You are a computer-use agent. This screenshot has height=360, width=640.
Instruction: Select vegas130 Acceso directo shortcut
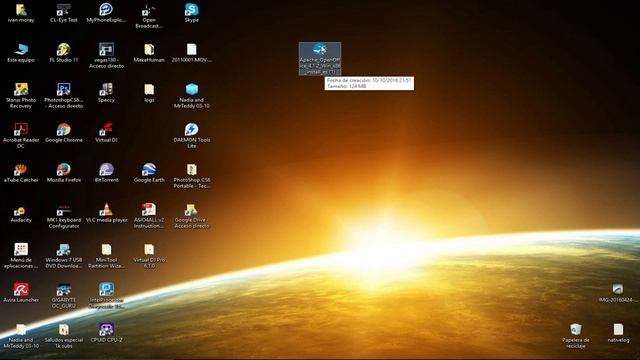click(106, 50)
